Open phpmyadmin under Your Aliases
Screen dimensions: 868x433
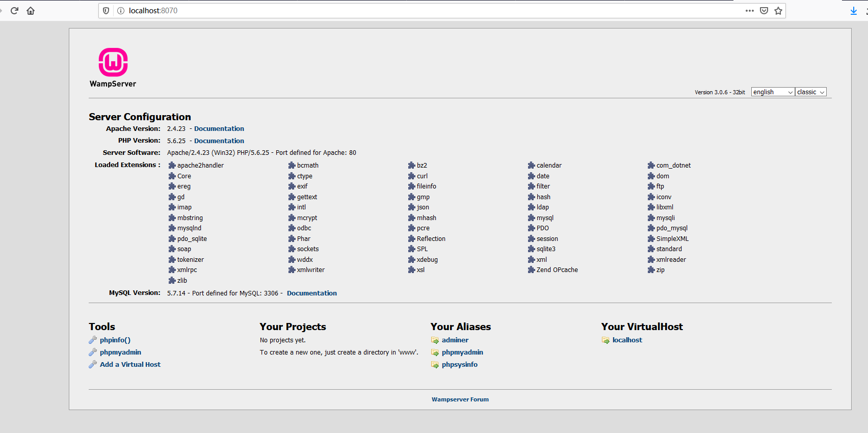pos(463,353)
